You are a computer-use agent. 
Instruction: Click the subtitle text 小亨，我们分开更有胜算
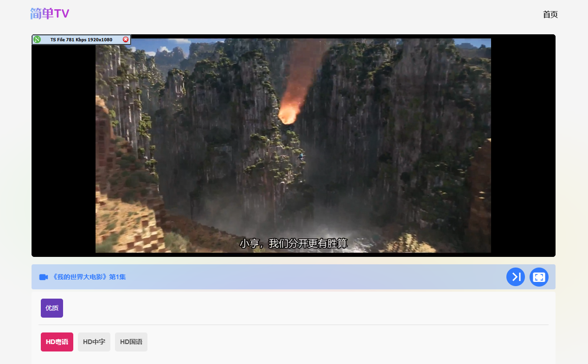click(x=293, y=243)
